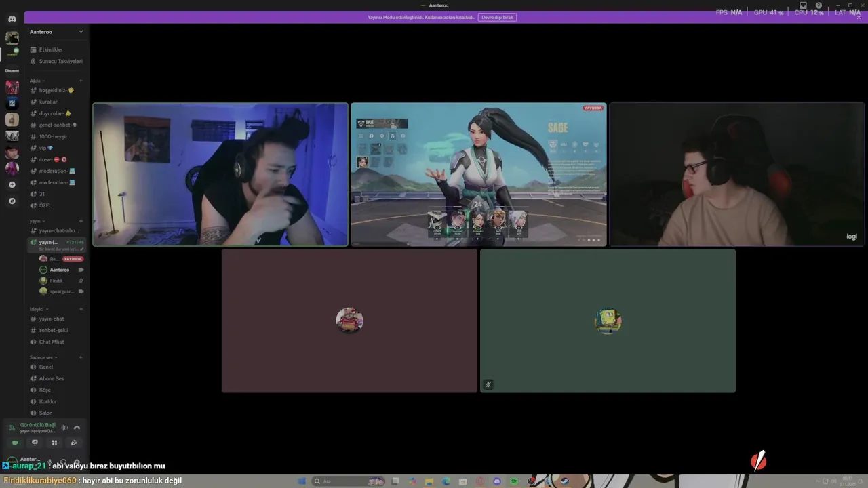Open Spotify from the taskbar

tap(514, 481)
